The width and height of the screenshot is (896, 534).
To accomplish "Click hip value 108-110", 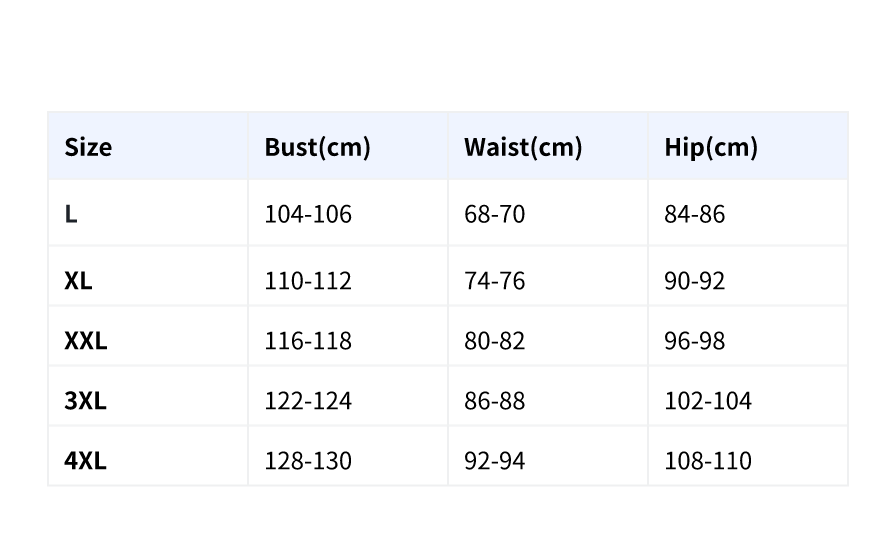I will [708, 461].
